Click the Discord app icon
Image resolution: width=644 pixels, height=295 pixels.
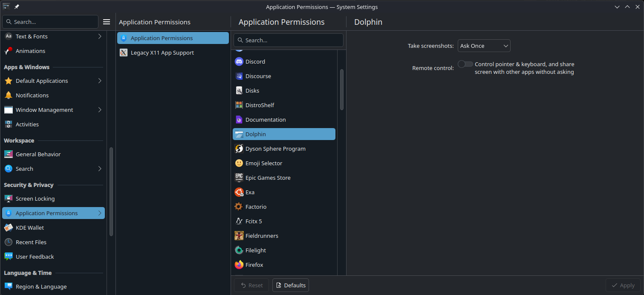point(239,61)
